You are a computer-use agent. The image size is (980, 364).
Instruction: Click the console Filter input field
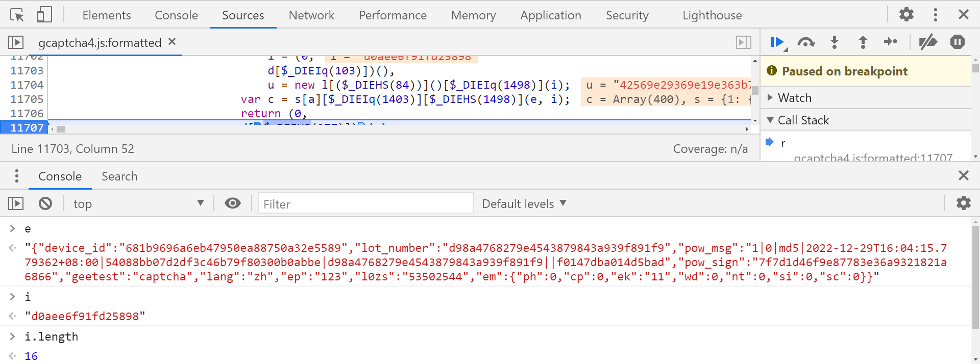coord(365,203)
